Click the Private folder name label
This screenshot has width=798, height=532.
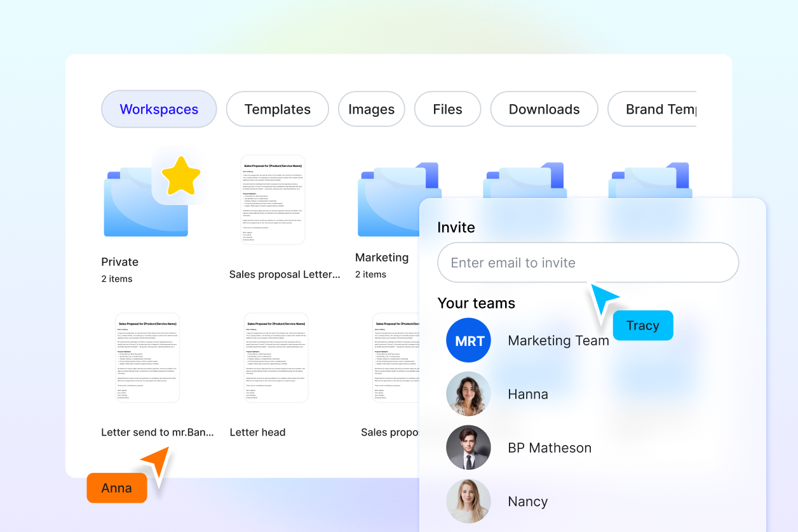pos(120,262)
